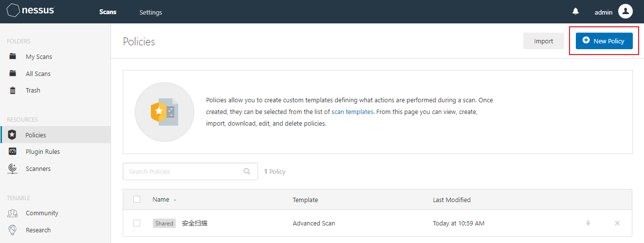Viewport: 644px width, 243px height.
Task: Click the Import button
Action: [543, 41]
